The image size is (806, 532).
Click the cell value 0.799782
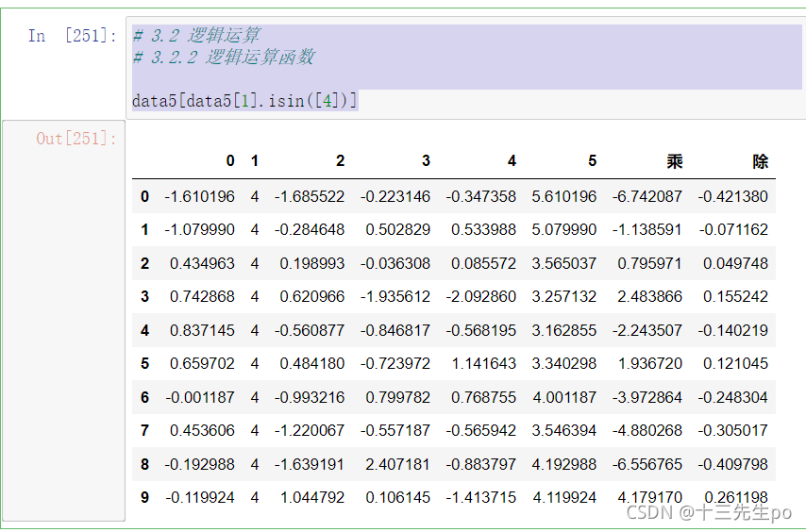pyautogui.click(x=398, y=397)
